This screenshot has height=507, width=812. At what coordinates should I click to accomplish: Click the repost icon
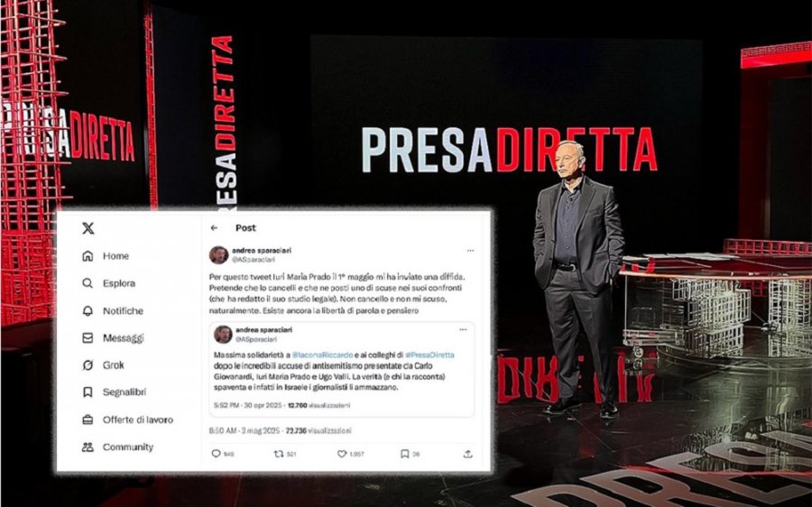[279, 454]
